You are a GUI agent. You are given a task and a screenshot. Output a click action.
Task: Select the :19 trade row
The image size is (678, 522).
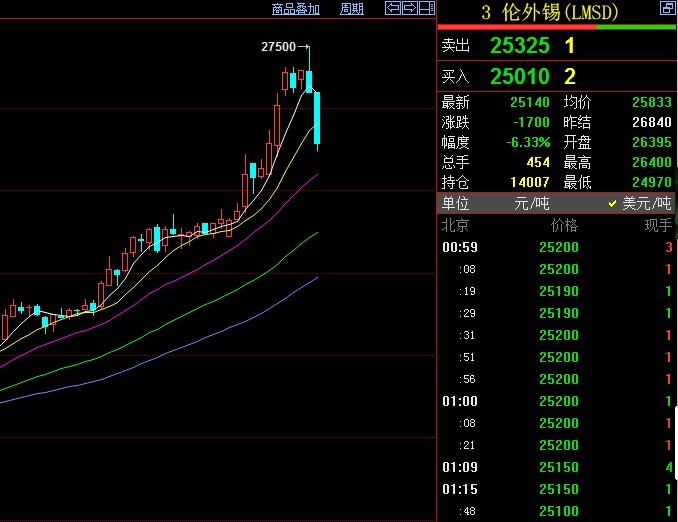[x=557, y=291]
